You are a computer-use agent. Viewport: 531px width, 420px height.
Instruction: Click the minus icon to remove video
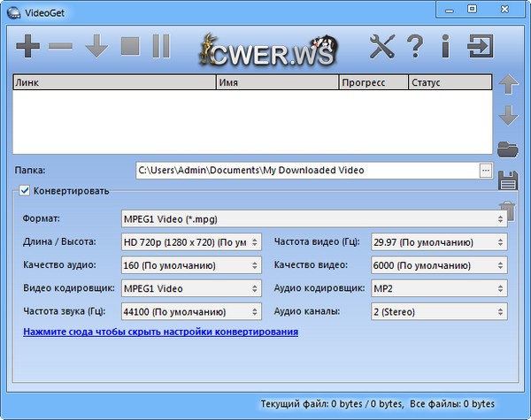pyautogui.click(x=61, y=47)
